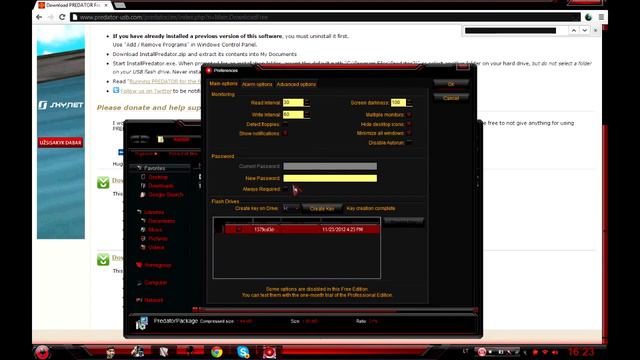Click the Cancel button in Preferences
Screen dimensions: 640x360
[x=451, y=98]
